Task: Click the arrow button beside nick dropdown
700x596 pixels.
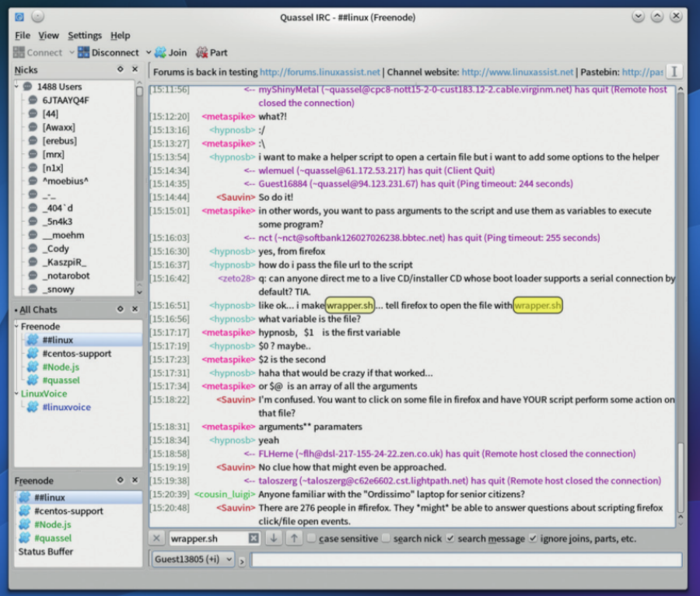Action: coord(242,561)
